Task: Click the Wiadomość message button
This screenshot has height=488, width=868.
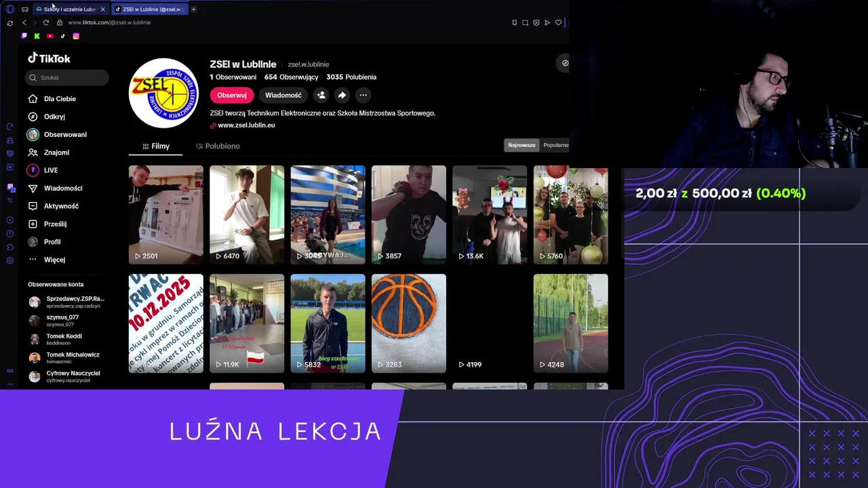Action: pyautogui.click(x=283, y=96)
